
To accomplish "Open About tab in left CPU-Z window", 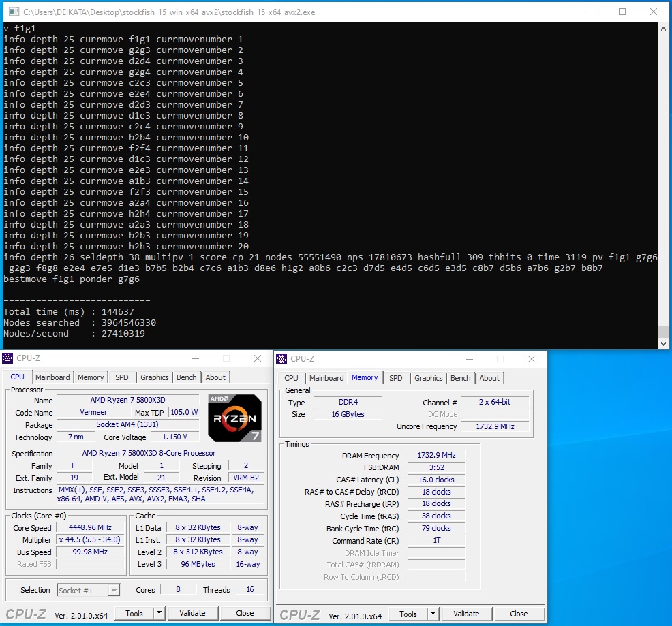I will coord(215,377).
